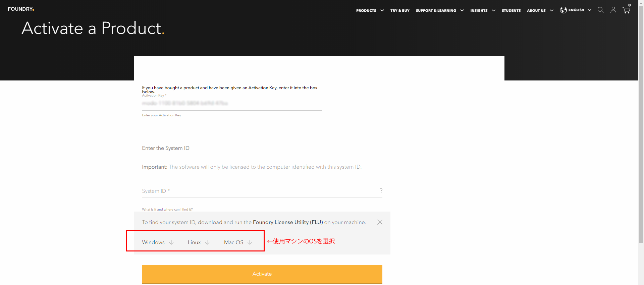Open the About Us menu

click(x=536, y=10)
